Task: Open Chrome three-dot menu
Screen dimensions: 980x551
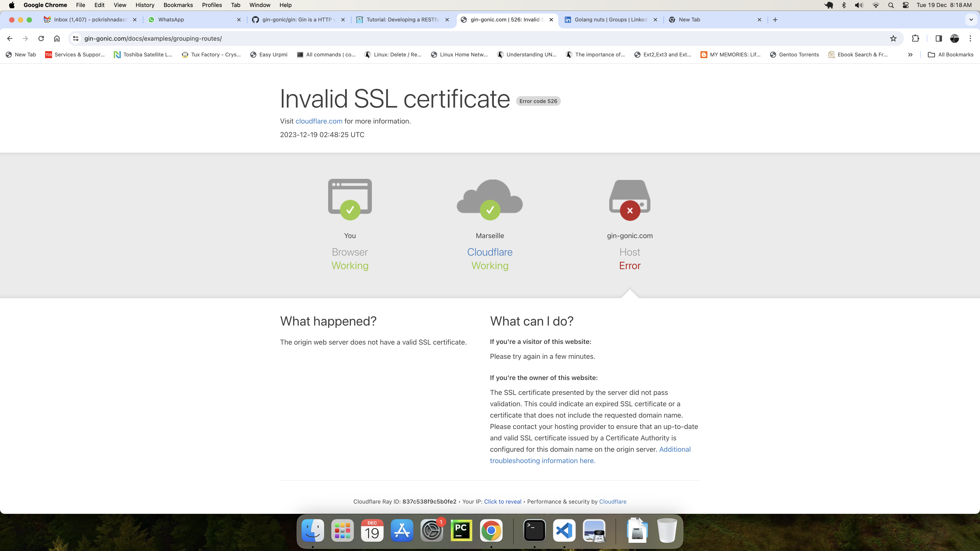Action: pyautogui.click(x=971, y=38)
